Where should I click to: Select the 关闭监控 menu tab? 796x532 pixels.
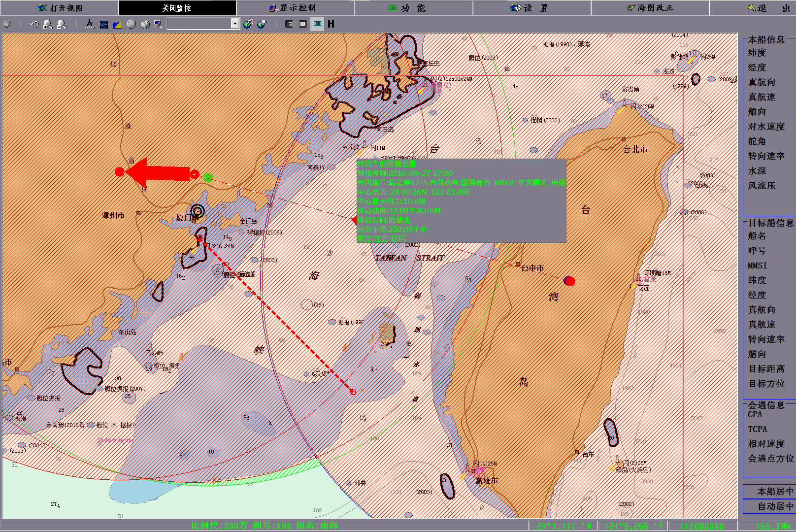pyautogui.click(x=177, y=8)
